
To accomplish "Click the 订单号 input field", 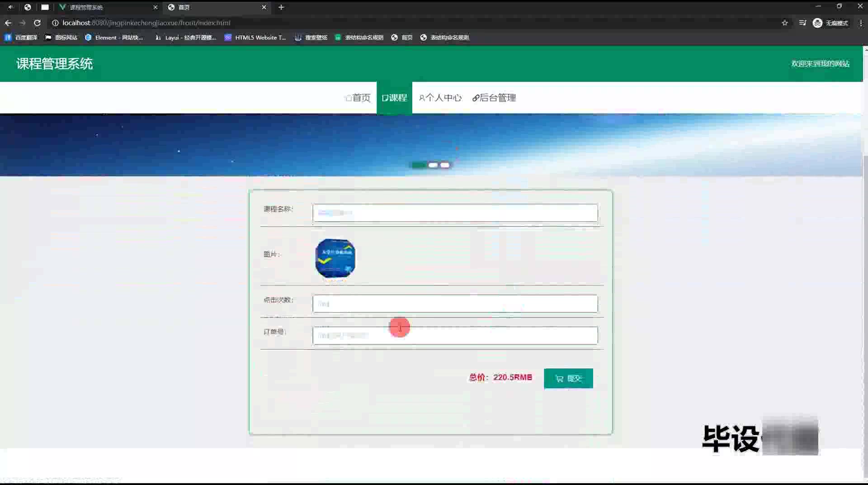I will pyautogui.click(x=455, y=336).
